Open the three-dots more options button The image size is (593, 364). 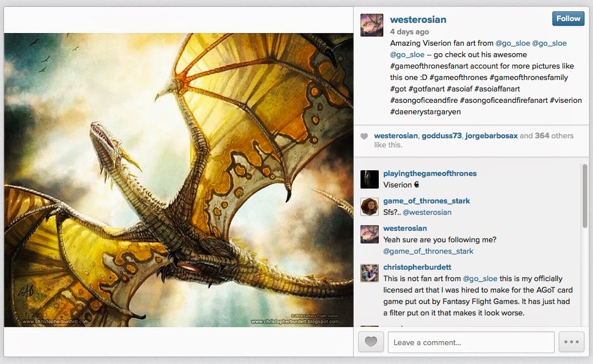coord(571,342)
